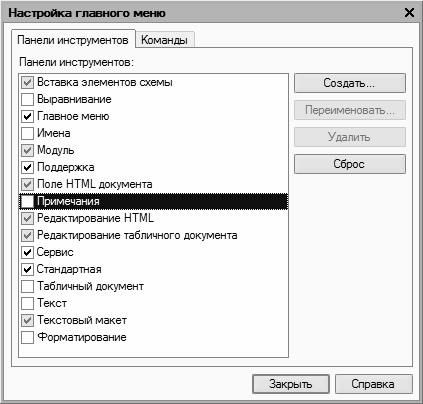This screenshot has height=404, width=423.
Task: Enable the Выравнивание toolbar checkbox
Action: pyautogui.click(x=27, y=99)
